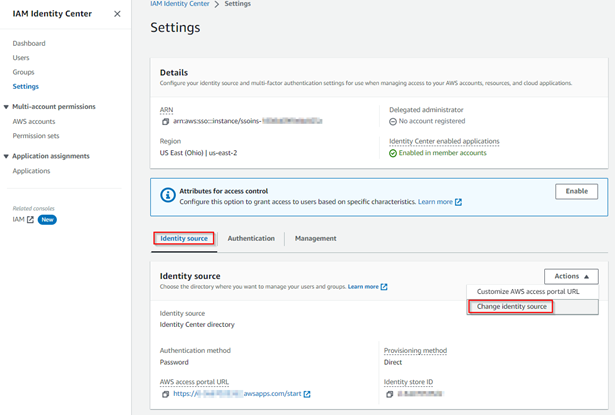Viewport: 615px width, 415px height.
Task: Switch to the Management tab
Action: [316, 238]
